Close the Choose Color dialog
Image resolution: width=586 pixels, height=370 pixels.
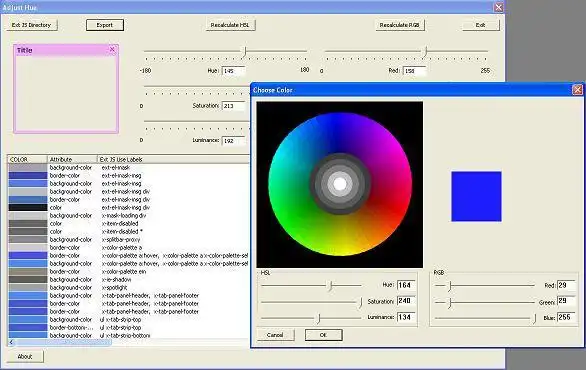point(577,90)
